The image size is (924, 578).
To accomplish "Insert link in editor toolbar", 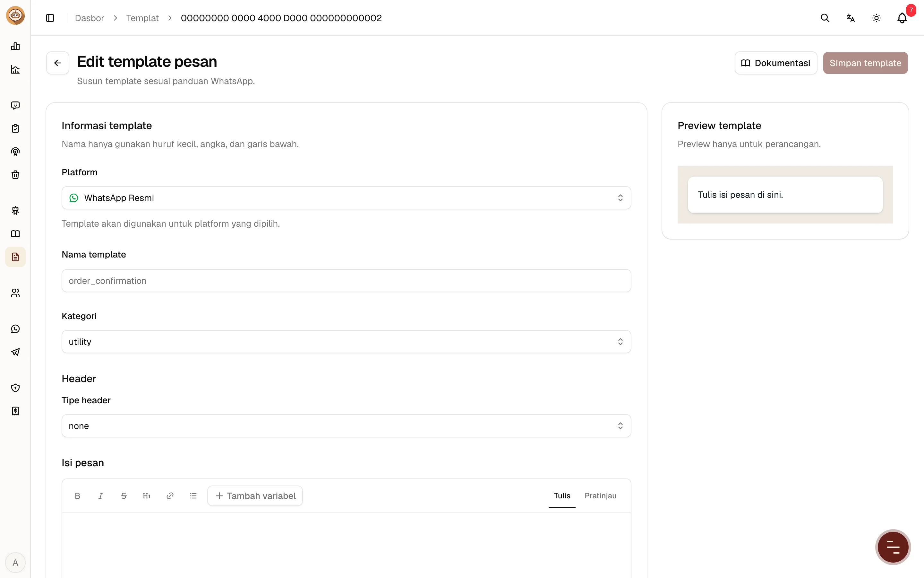I will pos(170,496).
